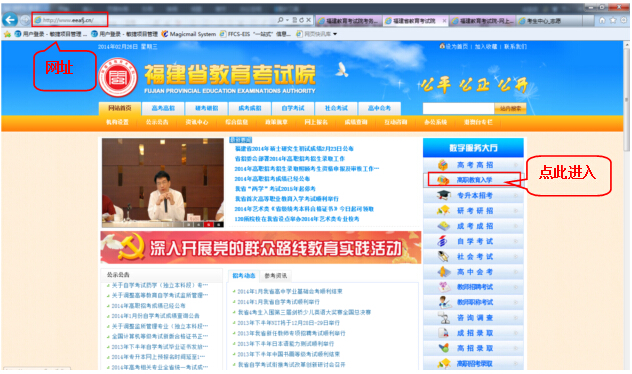Click the 专升本招考 graduation cap icon

444,195
